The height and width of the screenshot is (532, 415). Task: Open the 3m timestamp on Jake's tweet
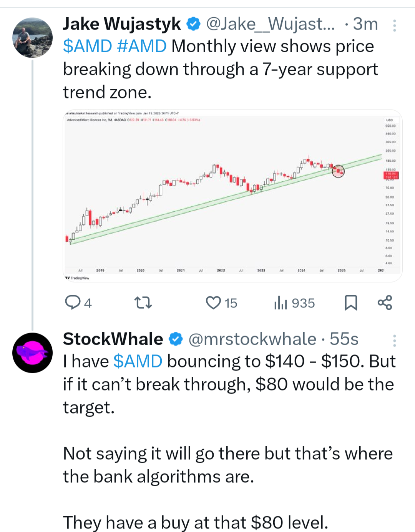point(365,24)
